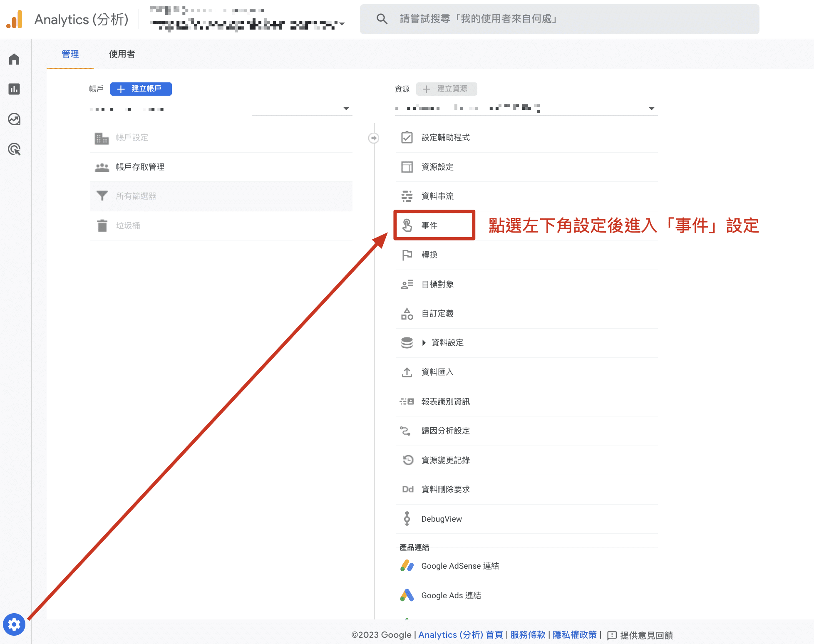Open 資料串流 data streams settings
Screen dimensions: 814x644
[437, 196]
